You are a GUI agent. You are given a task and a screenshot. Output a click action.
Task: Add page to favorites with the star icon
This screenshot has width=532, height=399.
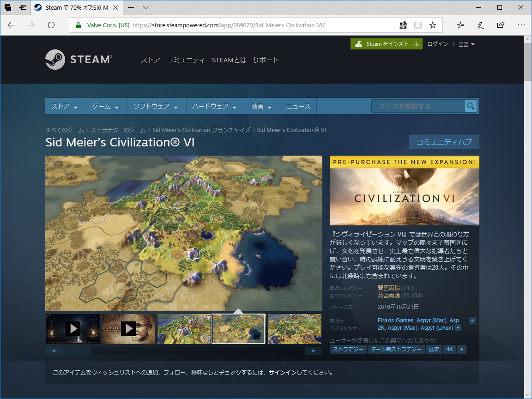click(x=433, y=25)
